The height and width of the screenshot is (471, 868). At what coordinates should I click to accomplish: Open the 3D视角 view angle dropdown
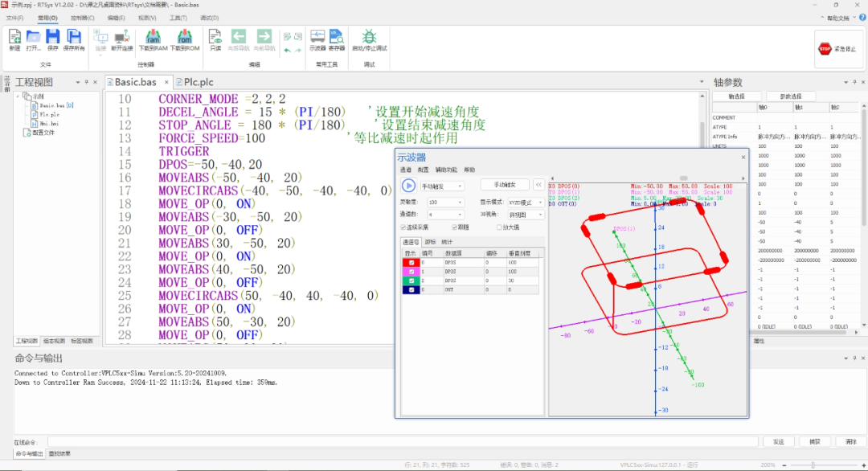pos(526,215)
